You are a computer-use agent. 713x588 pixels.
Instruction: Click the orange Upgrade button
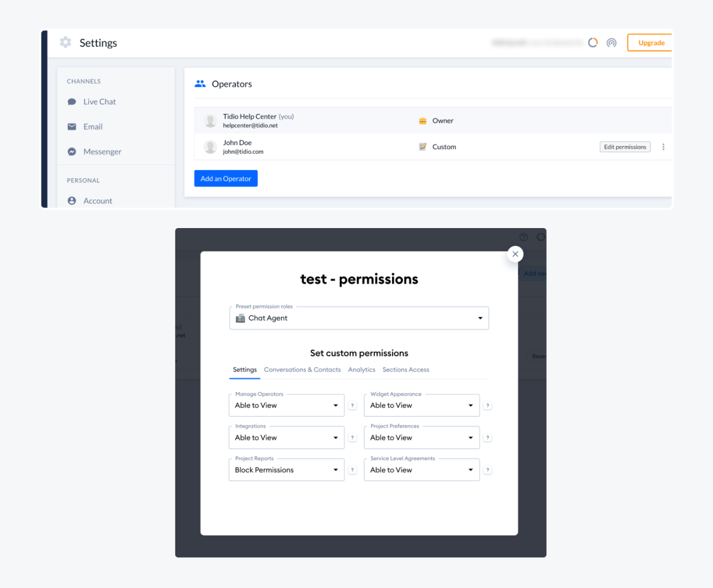point(651,43)
